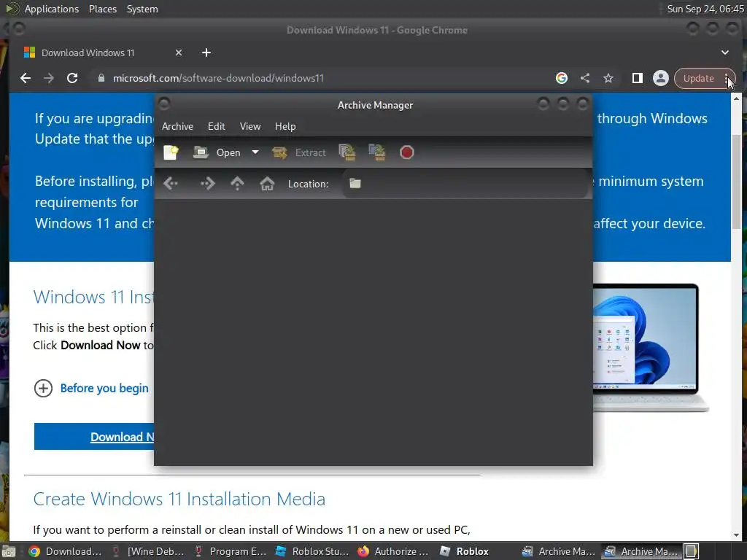Open the Edit menu
This screenshot has height=560, width=747.
(x=216, y=126)
